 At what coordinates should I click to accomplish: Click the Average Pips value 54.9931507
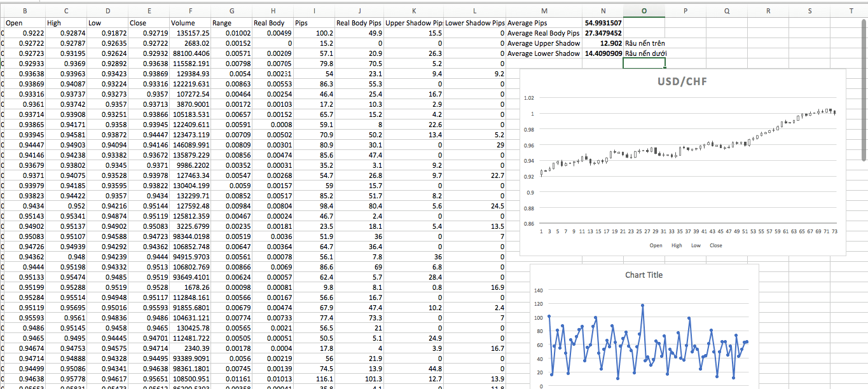(603, 23)
